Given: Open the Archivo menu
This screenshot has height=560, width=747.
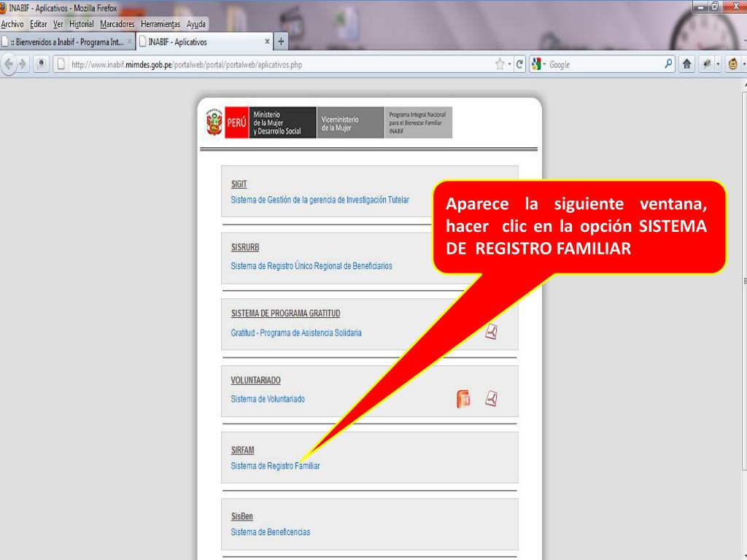Looking at the screenshot, I should [x=12, y=24].
